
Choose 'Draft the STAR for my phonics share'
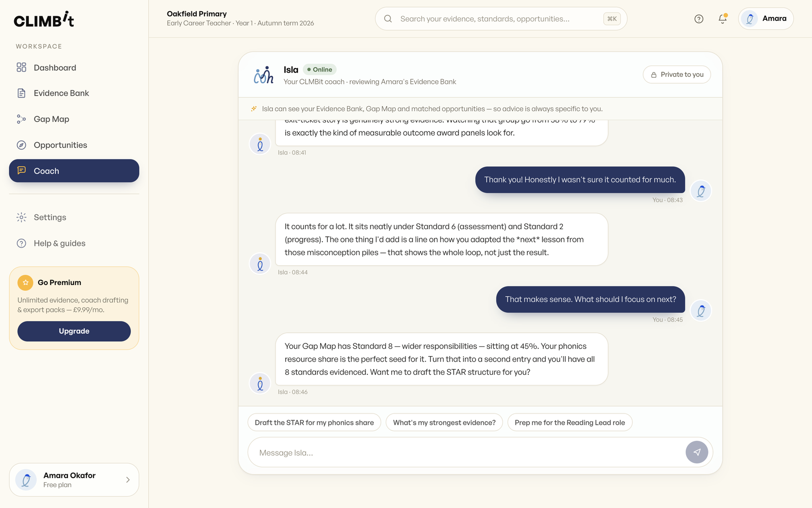point(314,423)
